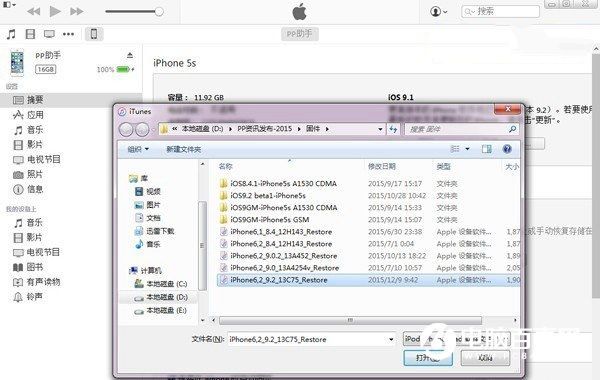Viewport: 600px width, 380px height.
Task: Open the Movies library icon in iTunes toolbar
Action: [x=30, y=34]
